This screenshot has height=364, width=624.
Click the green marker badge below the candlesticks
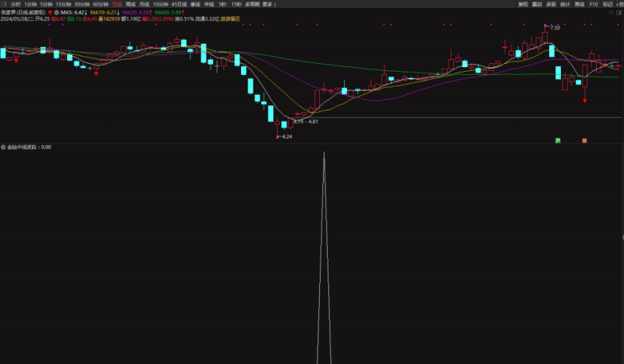(x=558, y=140)
